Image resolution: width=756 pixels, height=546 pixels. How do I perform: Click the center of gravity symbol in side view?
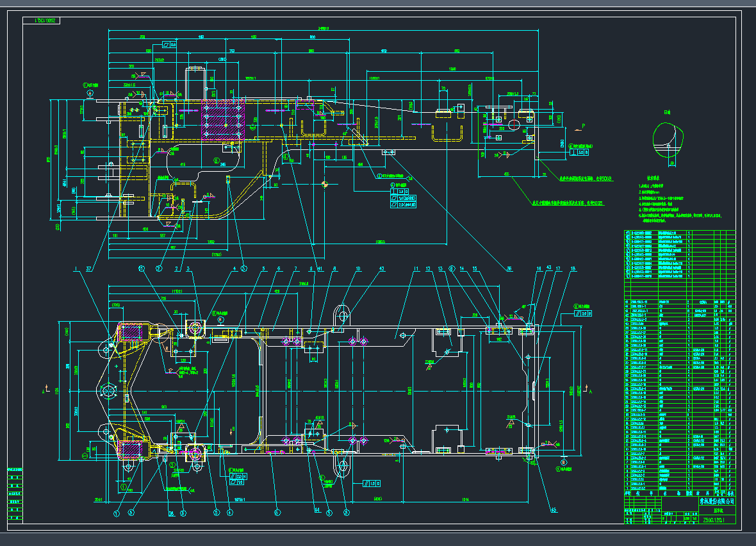click(325, 185)
